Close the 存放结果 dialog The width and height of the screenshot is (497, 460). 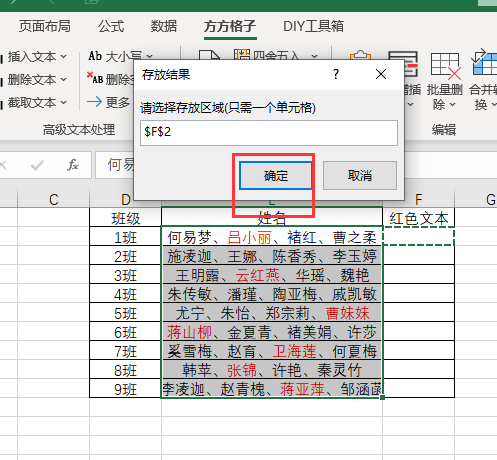381,74
